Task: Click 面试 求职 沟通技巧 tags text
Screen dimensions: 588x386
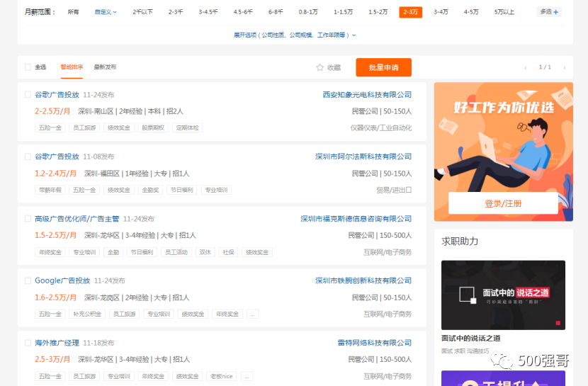Action: (x=465, y=351)
